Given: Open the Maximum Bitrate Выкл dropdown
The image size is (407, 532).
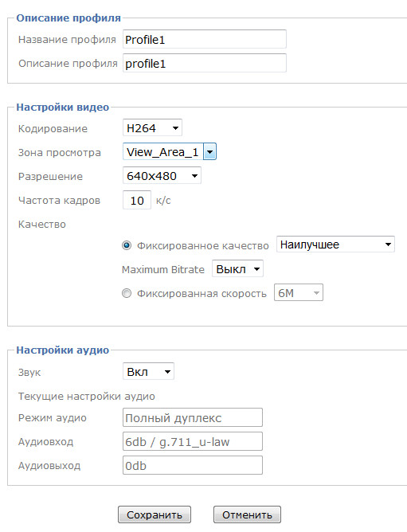Looking at the screenshot, I should coord(237,268).
